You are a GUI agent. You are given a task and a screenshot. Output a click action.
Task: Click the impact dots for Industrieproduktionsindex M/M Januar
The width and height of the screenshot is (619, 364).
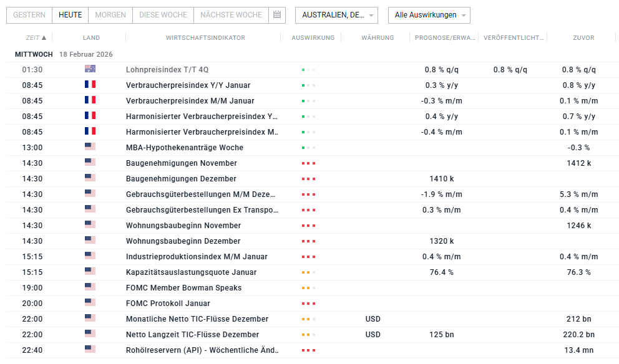coord(308,256)
